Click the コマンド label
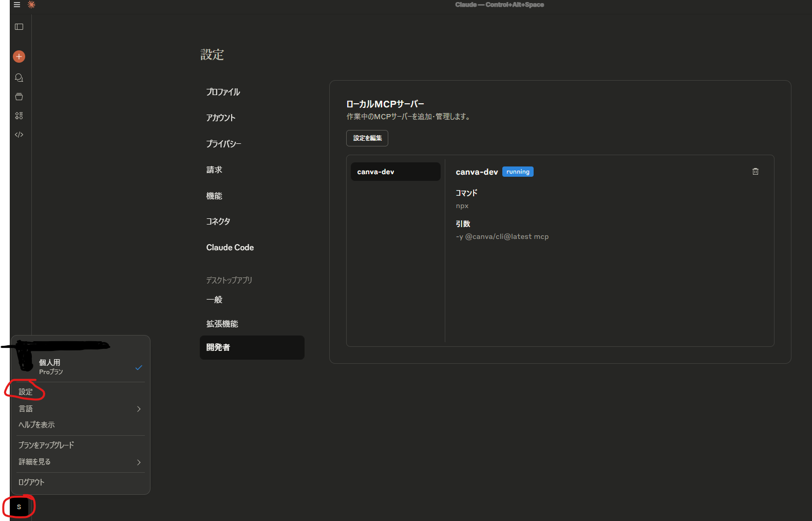Screen dimensions: 812x521 coord(466,193)
